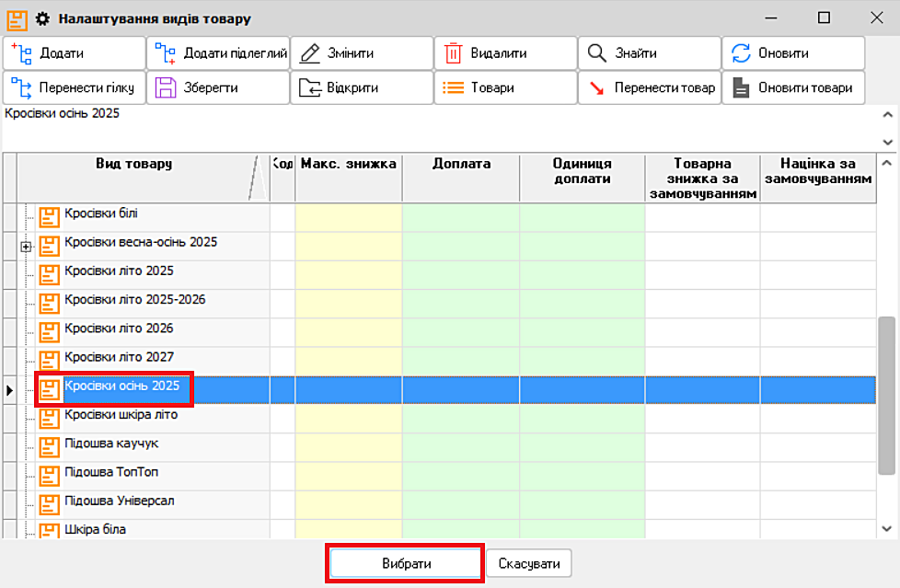Refresh the list with Оновити
The height and width of the screenshot is (588, 900).
coord(792,53)
